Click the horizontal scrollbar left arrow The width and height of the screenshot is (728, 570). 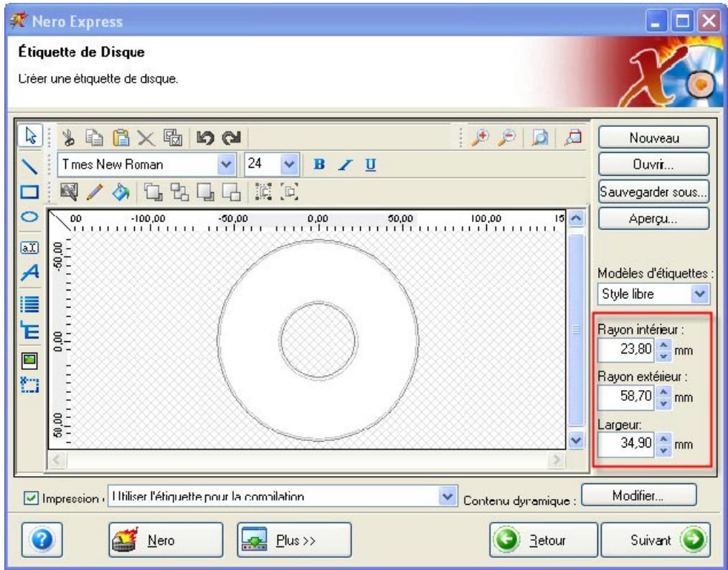57,460
